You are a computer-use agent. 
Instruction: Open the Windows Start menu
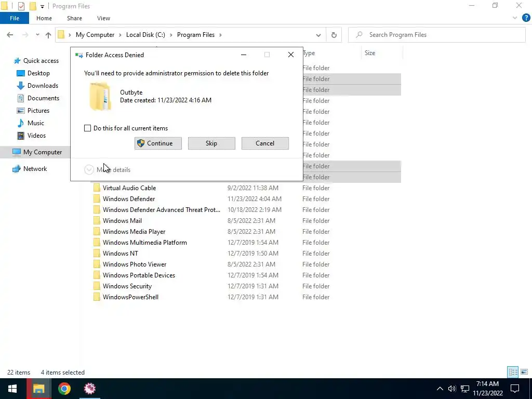coord(12,389)
